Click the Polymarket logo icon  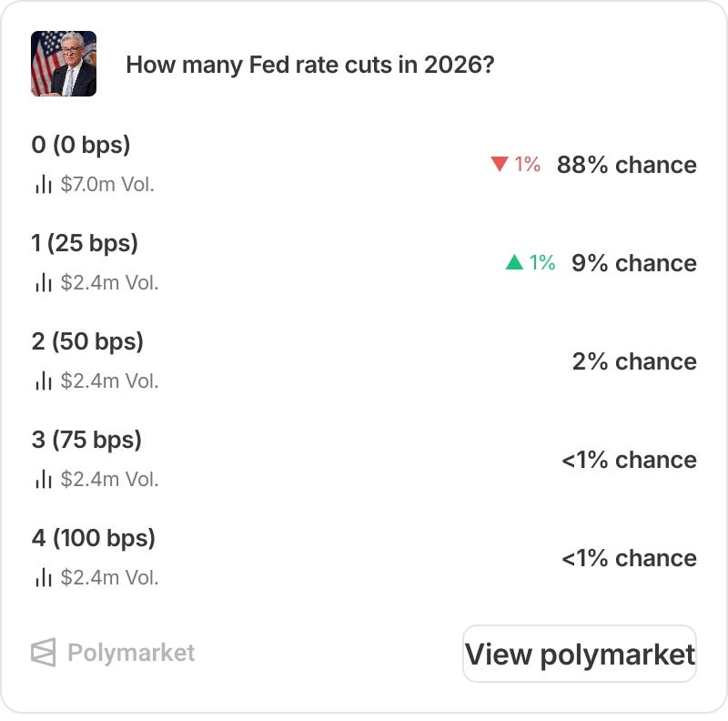pos(43,652)
